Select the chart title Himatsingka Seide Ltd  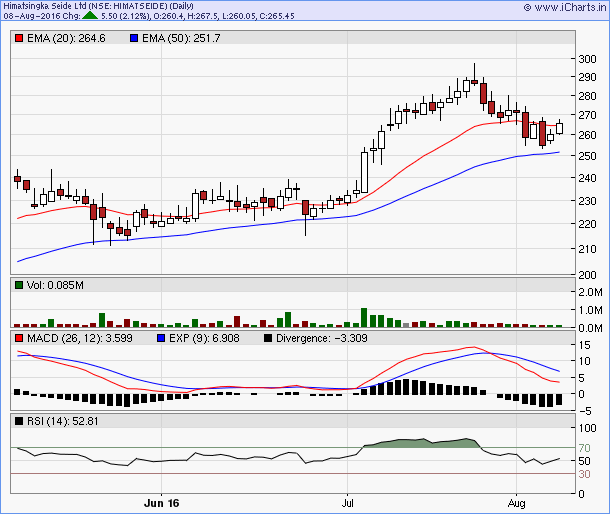pyautogui.click(x=44, y=6)
